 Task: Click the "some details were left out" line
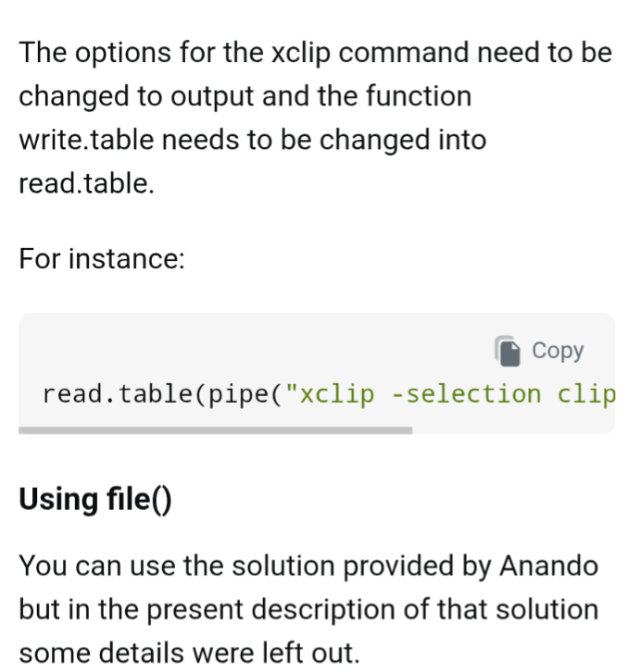(x=188, y=653)
